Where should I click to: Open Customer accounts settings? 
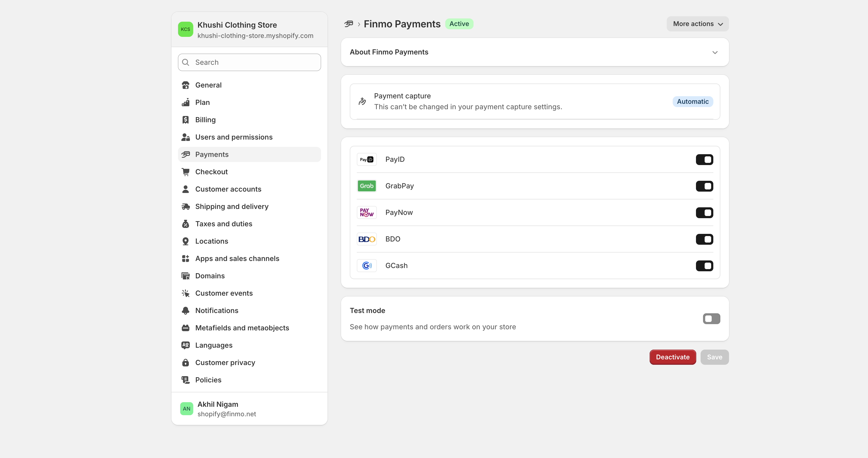[x=249, y=189]
